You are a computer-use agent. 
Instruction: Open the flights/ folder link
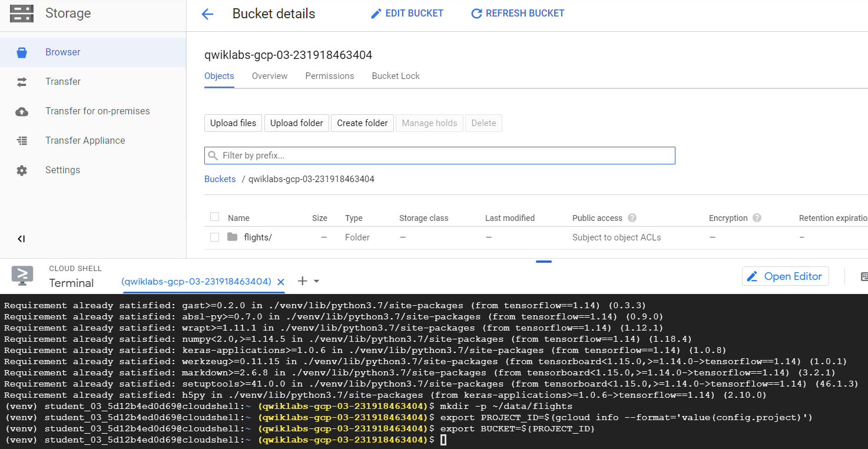(257, 237)
